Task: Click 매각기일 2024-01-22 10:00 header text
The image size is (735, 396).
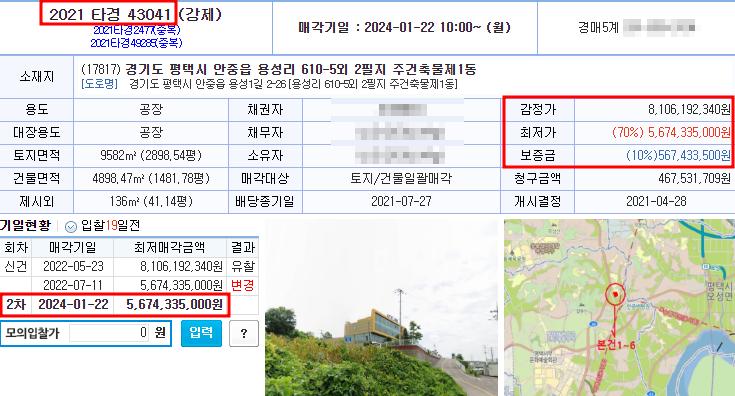Action: (x=405, y=28)
